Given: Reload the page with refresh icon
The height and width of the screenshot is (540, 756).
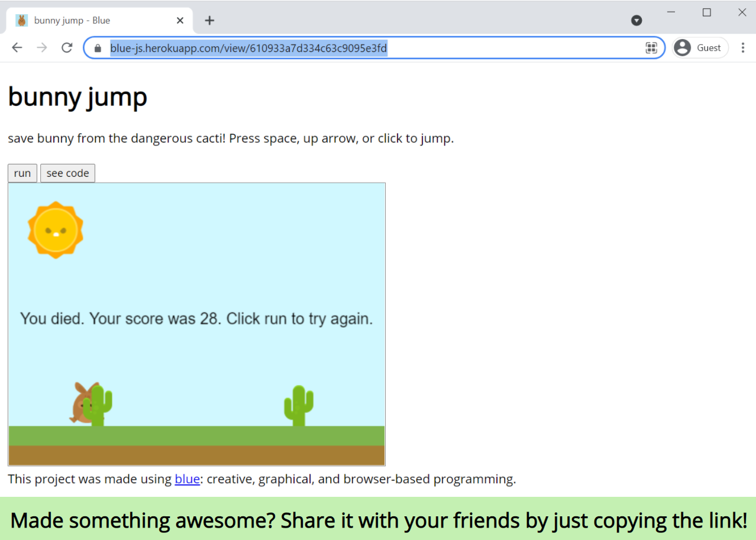Looking at the screenshot, I should click(x=67, y=48).
